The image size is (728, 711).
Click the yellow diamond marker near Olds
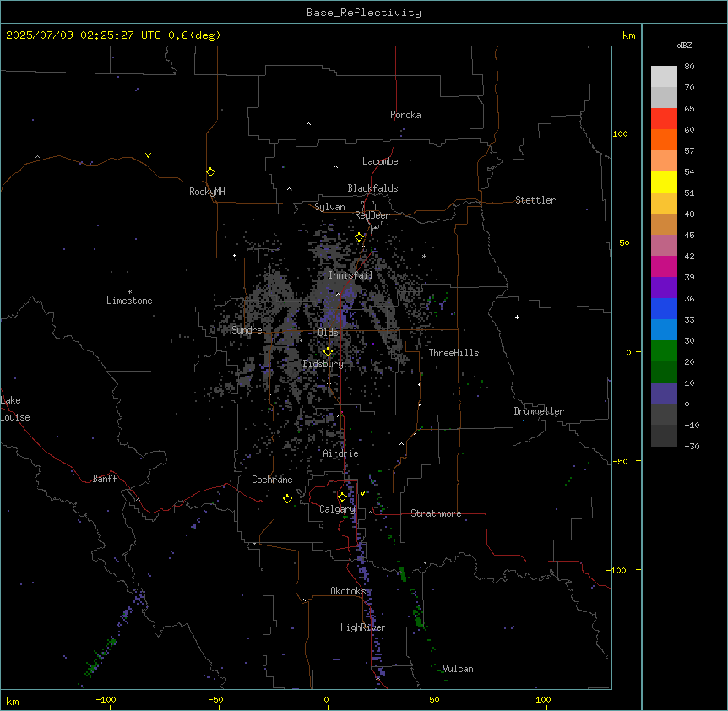click(x=328, y=352)
